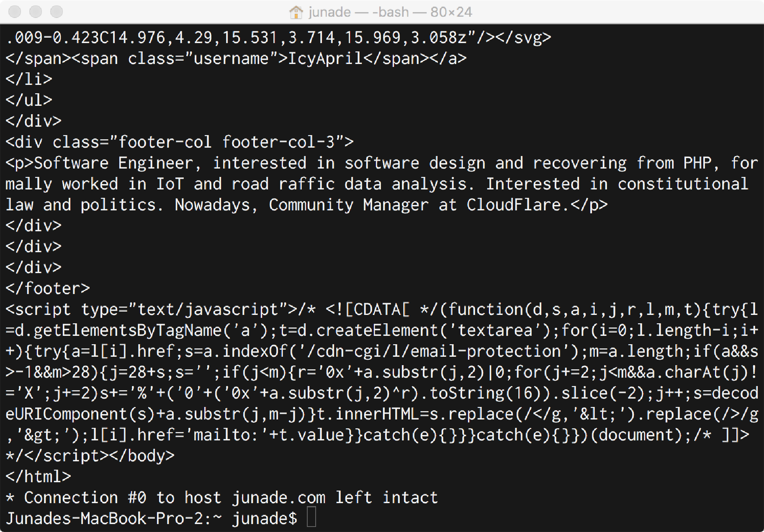
Task: Click the home folder icon in title bar
Action: (x=296, y=12)
